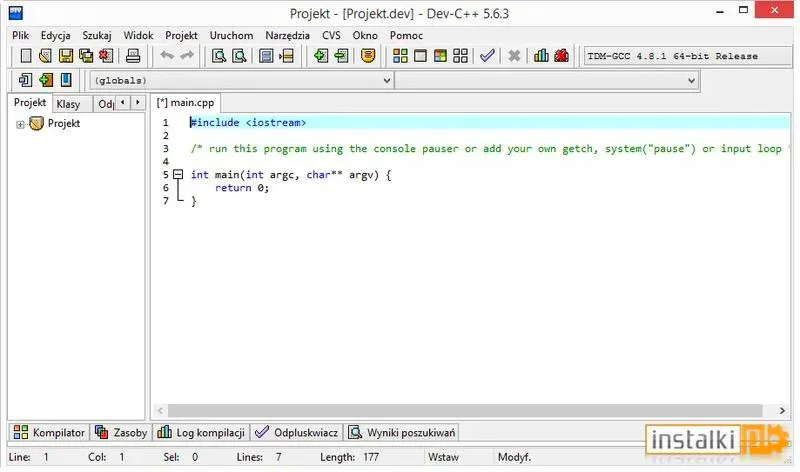Screen dimensions: 800x472
Task: Open the (globals) scope dropdown
Action: pyautogui.click(x=241, y=81)
